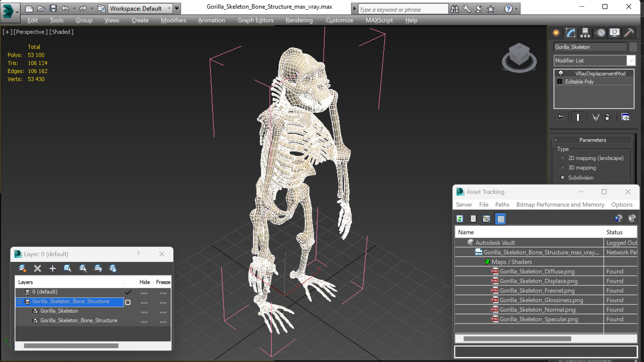Expand the Editable Poly plus sign
644x362 pixels.
[x=560, y=82]
